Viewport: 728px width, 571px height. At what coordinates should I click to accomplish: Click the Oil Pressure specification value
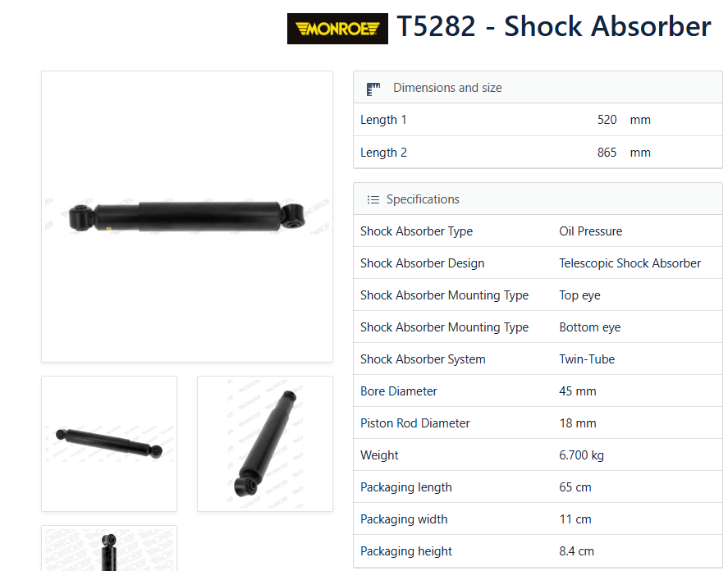pyautogui.click(x=591, y=231)
